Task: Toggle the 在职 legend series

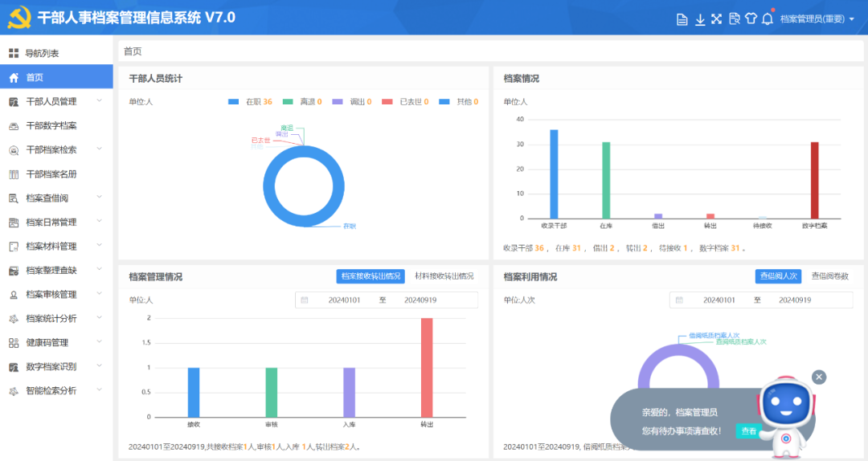Action: pyautogui.click(x=249, y=102)
